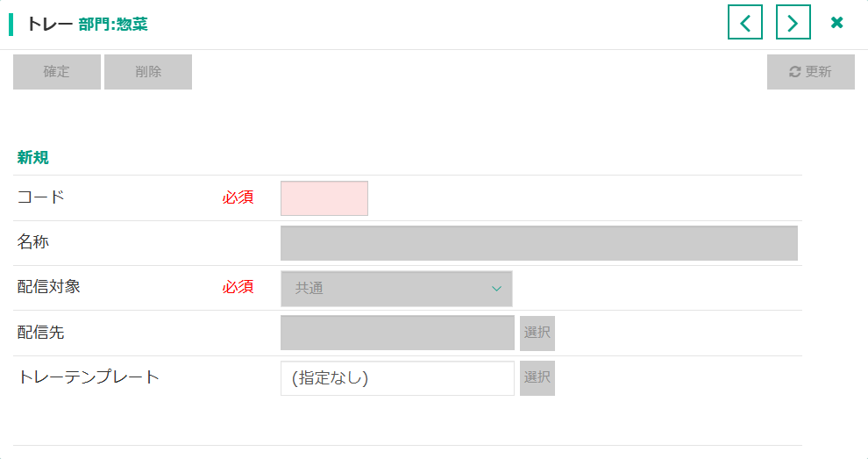Click the 部門:惣菜 header label
Image resolution: width=868 pixels, height=459 pixels.
(x=113, y=25)
